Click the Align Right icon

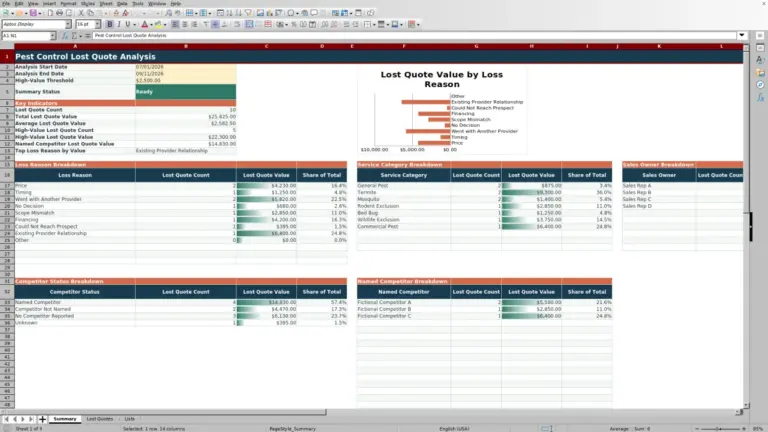pos(194,24)
